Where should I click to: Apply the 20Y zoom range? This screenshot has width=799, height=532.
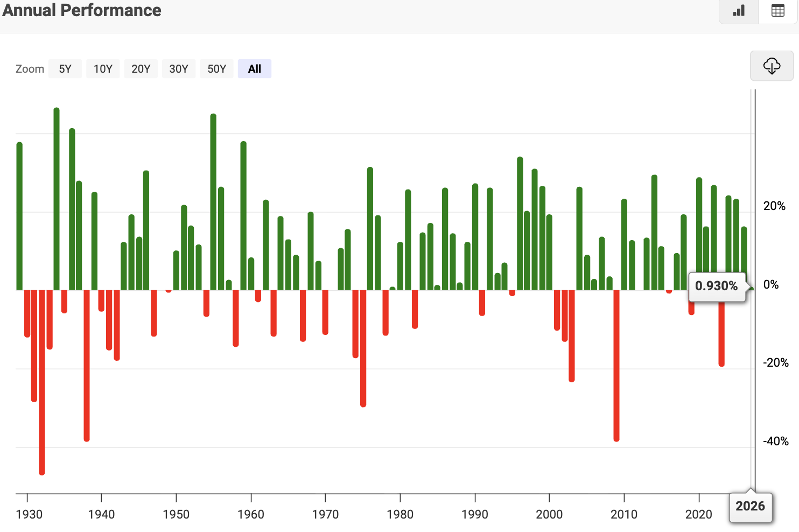pyautogui.click(x=141, y=68)
